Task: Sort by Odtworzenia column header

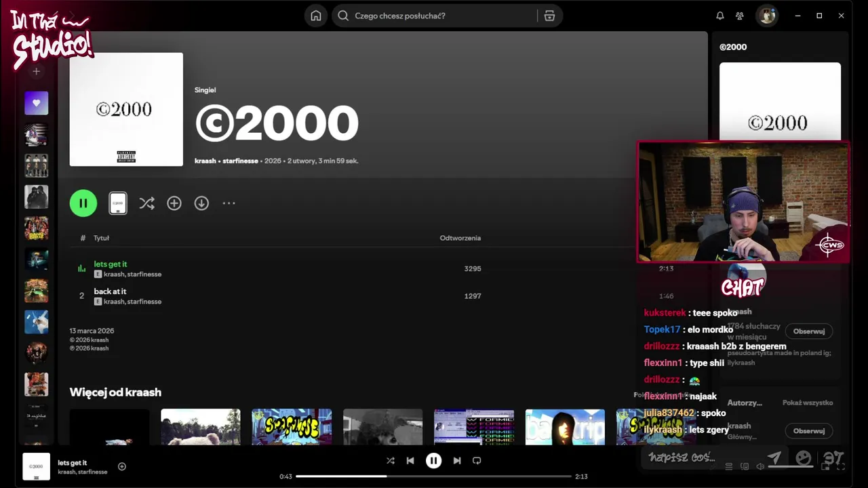Action: pyautogui.click(x=460, y=238)
